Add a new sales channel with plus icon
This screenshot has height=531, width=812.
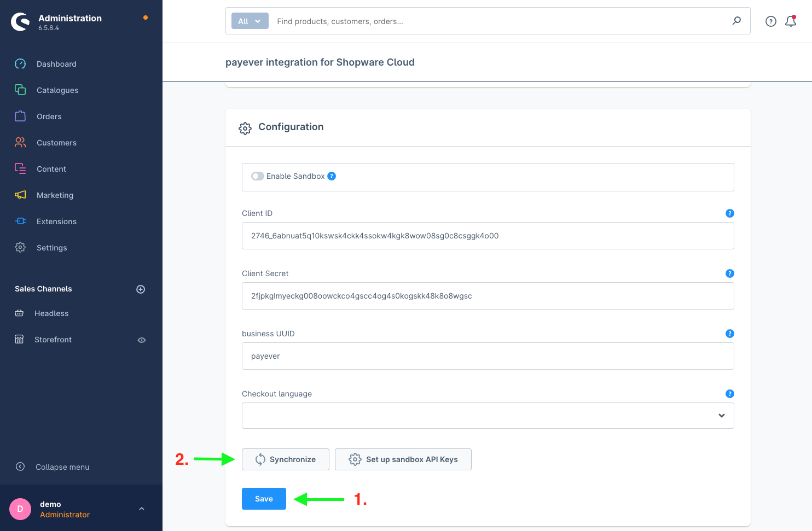point(141,289)
